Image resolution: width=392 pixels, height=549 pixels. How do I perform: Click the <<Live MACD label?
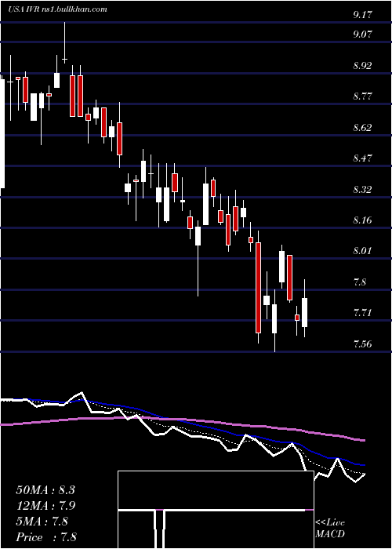[x=330, y=528]
